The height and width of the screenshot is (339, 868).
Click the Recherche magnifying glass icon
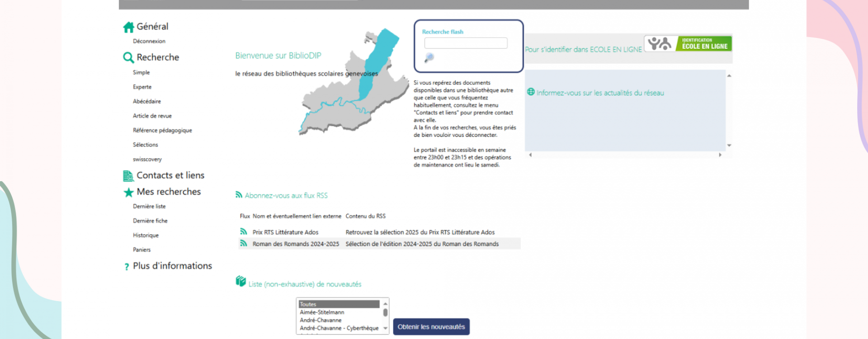[128, 58]
